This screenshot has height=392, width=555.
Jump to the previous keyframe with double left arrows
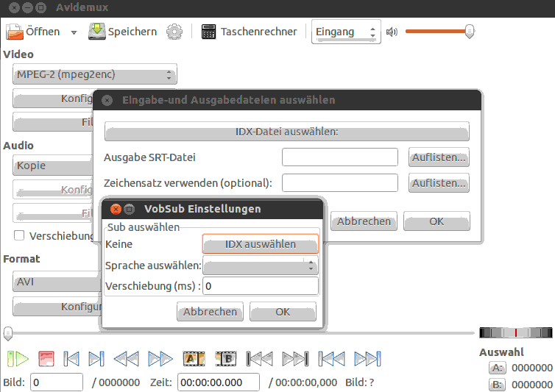click(127, 359)
